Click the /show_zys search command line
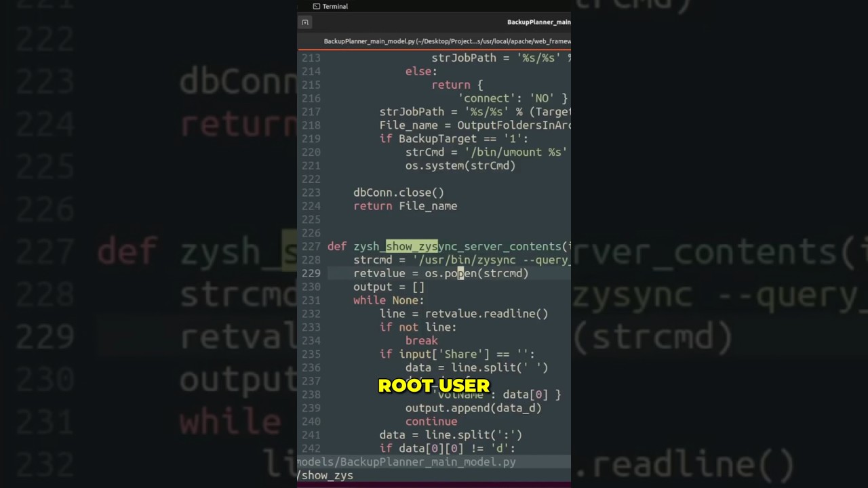Image resolution: width=868 pixels, height=488 pixels. click(325, 476)
